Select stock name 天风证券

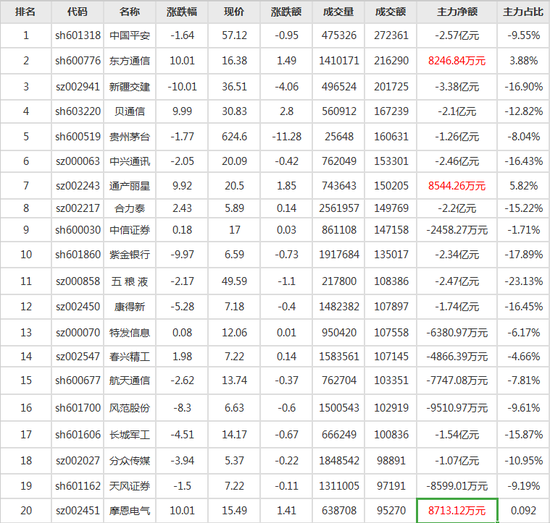129,486
